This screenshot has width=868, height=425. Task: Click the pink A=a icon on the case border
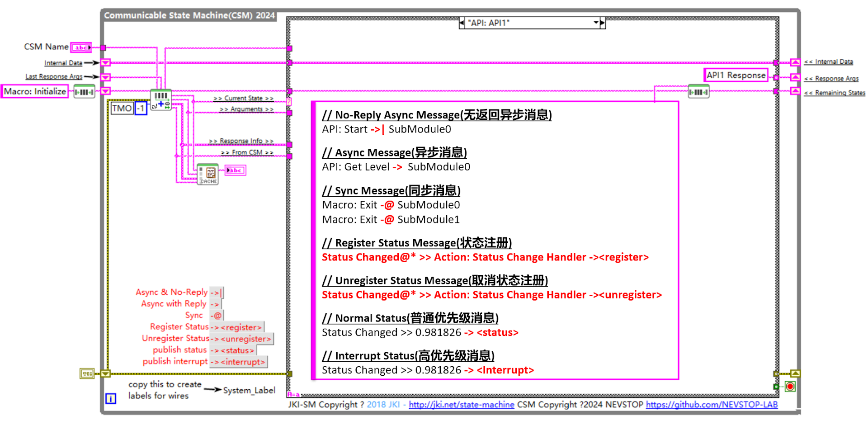tap(293, 394)
